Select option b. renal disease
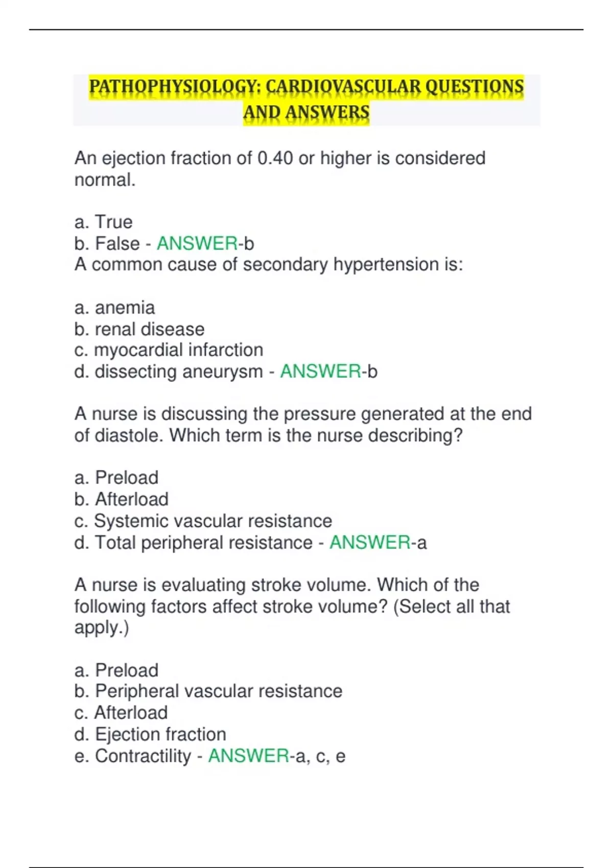 [x=139, y=329]
